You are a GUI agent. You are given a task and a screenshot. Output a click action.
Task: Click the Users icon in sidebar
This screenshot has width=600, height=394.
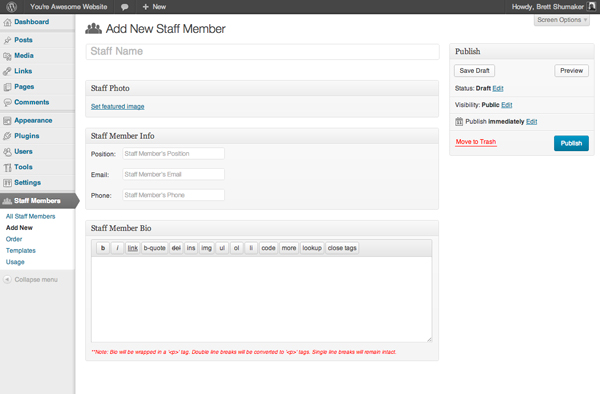point(7,152)
